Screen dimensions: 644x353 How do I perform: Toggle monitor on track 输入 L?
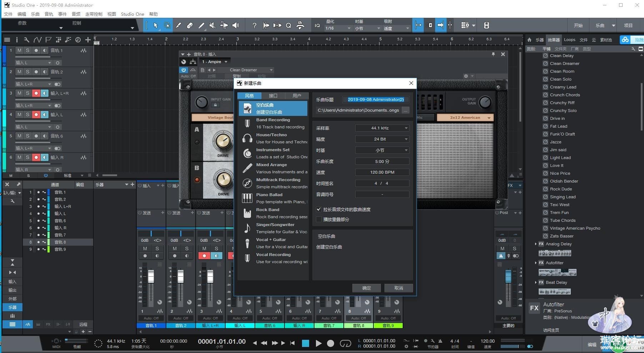(45, 114)
